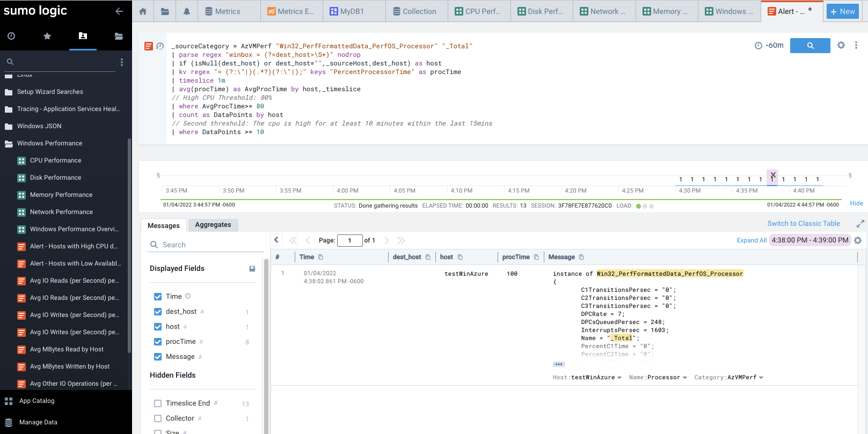Open the Library folder tab icon

point(165,11)
